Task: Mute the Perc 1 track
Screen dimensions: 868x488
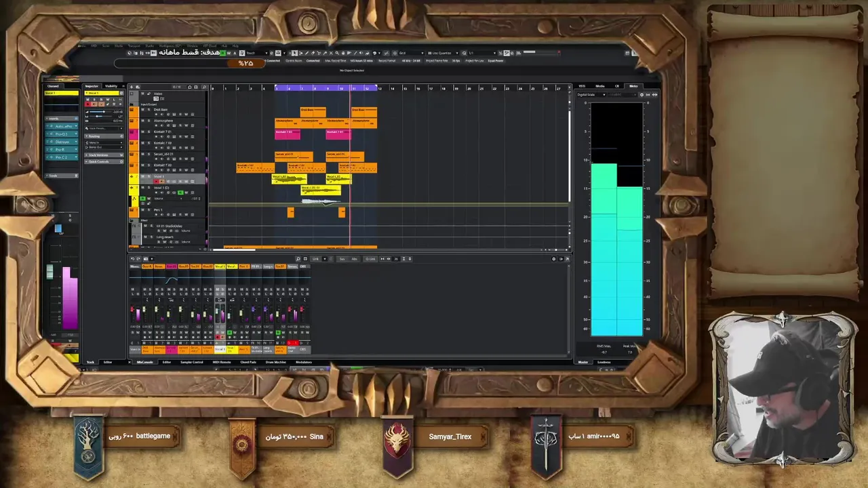Action: pos(142,209)
